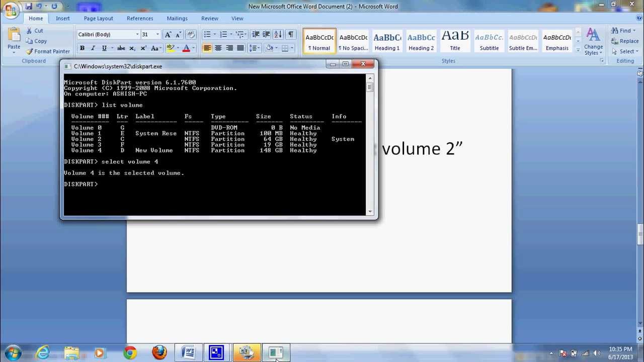The height and width of the screenshot is (362, 644).
Task: Redo the last action in Word
Action: click(54, 7)
